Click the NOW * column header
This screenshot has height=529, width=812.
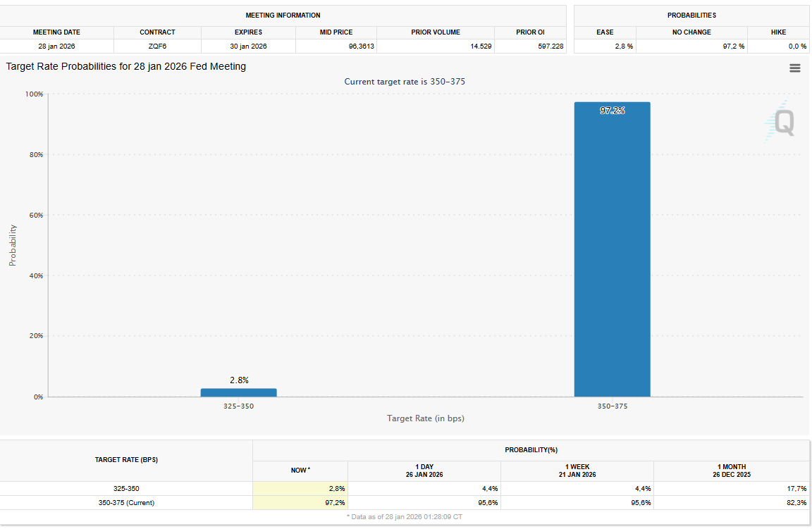tap(299, 469)
